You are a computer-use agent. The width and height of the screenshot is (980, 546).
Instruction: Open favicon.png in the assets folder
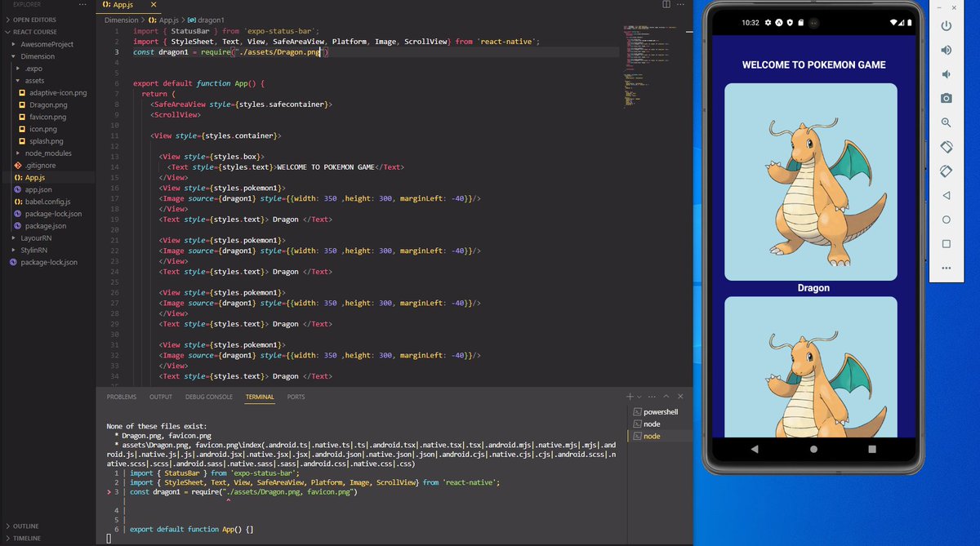(47, 117)
